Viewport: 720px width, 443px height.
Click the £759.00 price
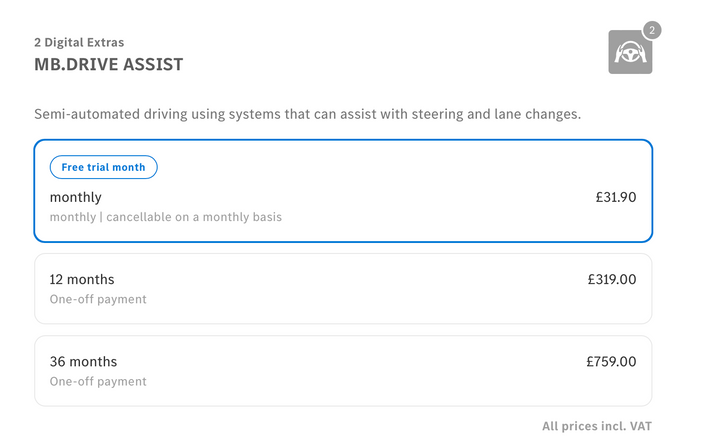point(611,362)
